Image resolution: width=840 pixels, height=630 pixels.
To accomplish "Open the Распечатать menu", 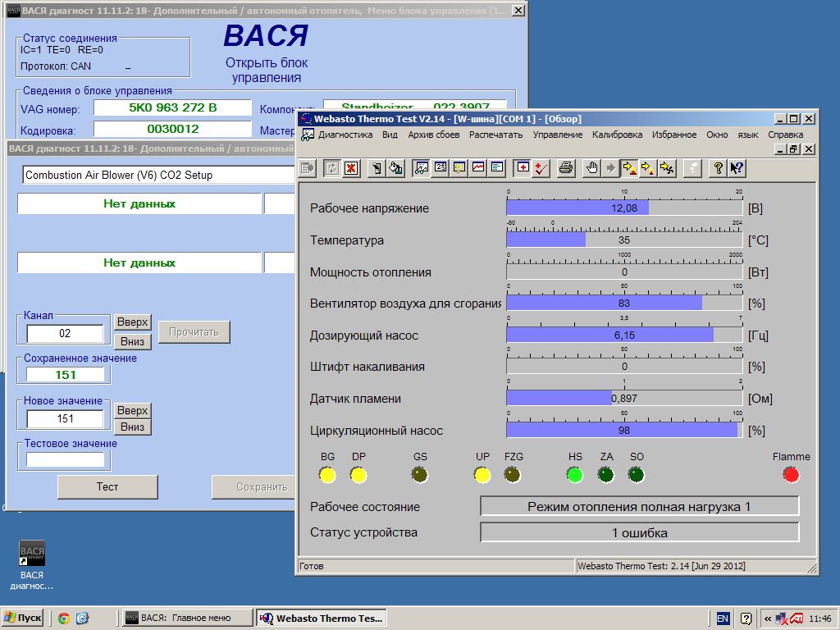I will tap(495, 135).
